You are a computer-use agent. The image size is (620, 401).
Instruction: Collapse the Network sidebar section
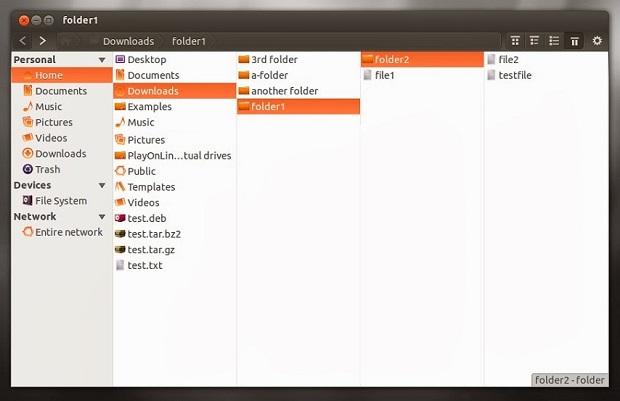click(102, 217)
